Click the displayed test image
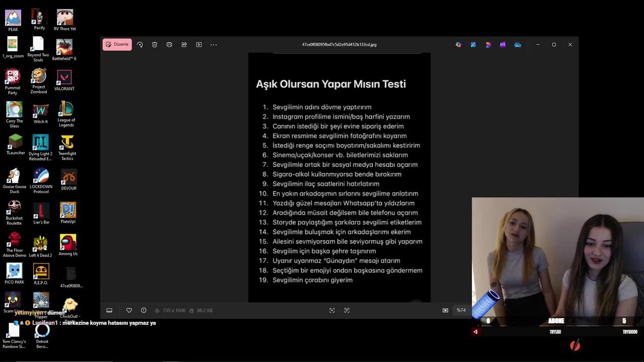This screenshot has height=362, width=644. 339,177
